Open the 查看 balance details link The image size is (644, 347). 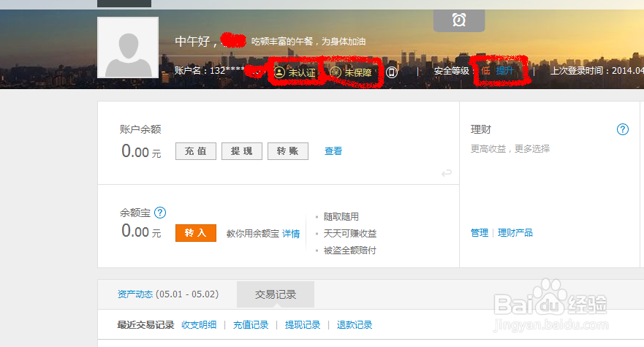[333, 151]
